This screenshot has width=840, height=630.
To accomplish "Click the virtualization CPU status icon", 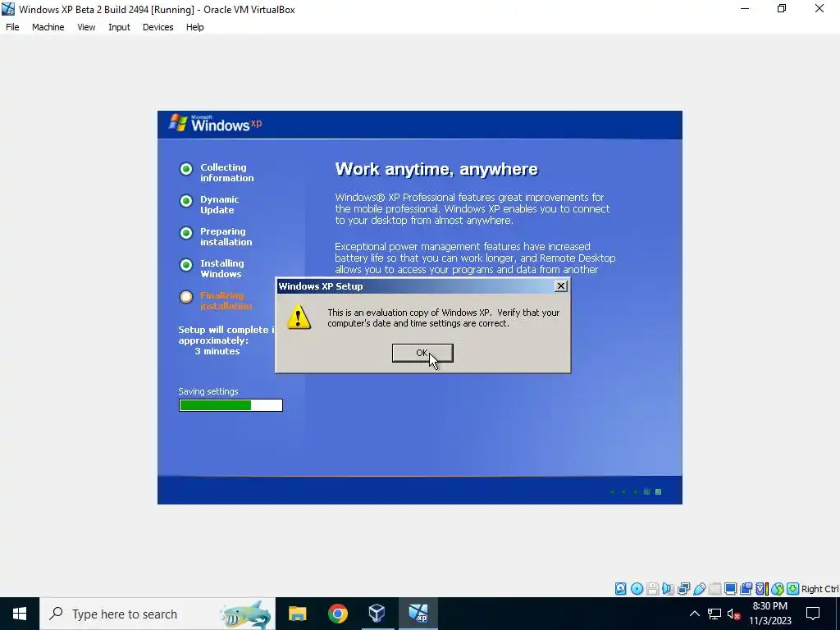I will (762, 589).
